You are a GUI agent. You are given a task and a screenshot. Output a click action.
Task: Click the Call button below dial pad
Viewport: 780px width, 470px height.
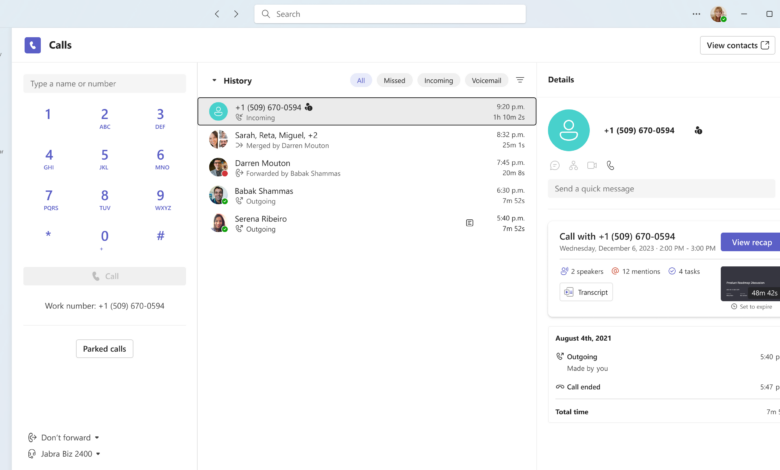pyautogui.click(x=104, y=276)
